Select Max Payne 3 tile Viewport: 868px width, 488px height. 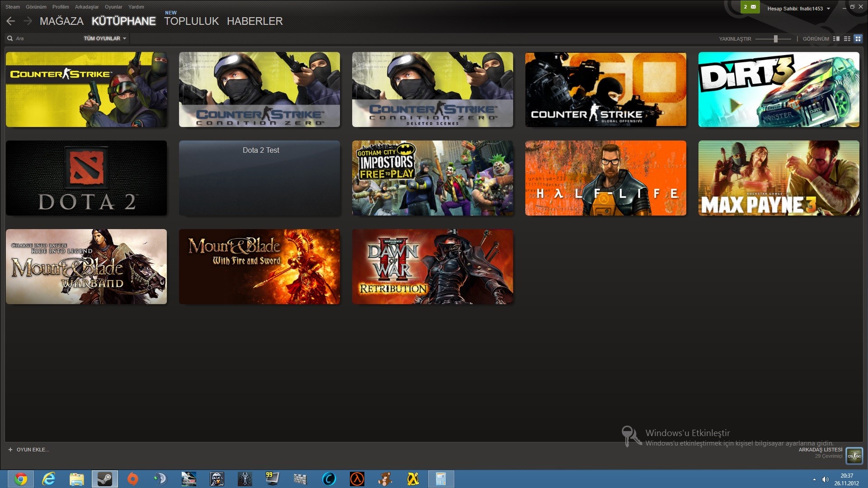[x=779, y=178]
